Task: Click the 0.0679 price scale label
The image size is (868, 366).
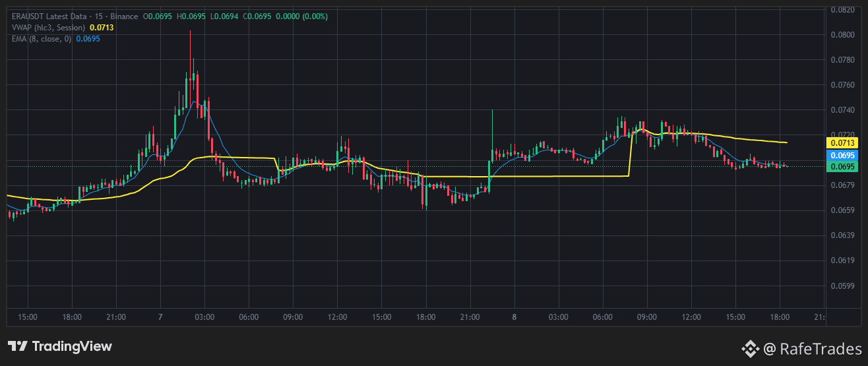Action: (x=842, y=185)
